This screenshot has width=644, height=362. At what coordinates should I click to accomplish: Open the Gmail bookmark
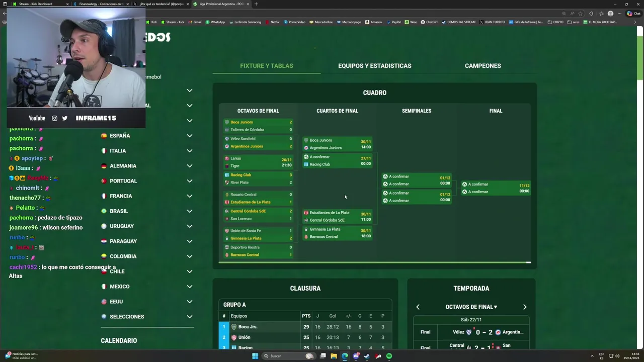195,22
